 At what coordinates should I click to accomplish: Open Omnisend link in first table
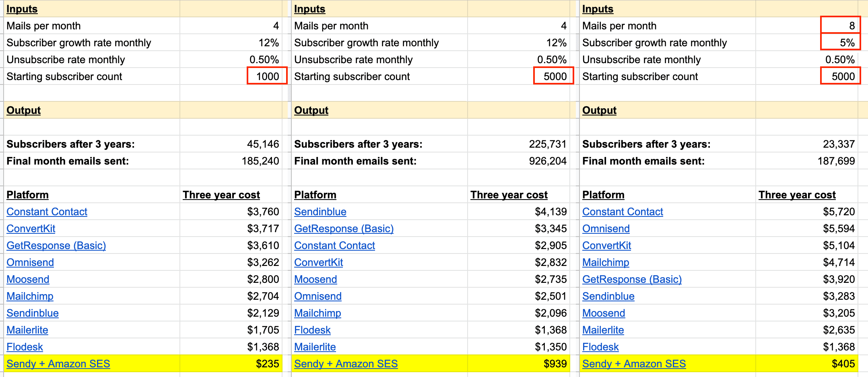(x=30, y=262)
